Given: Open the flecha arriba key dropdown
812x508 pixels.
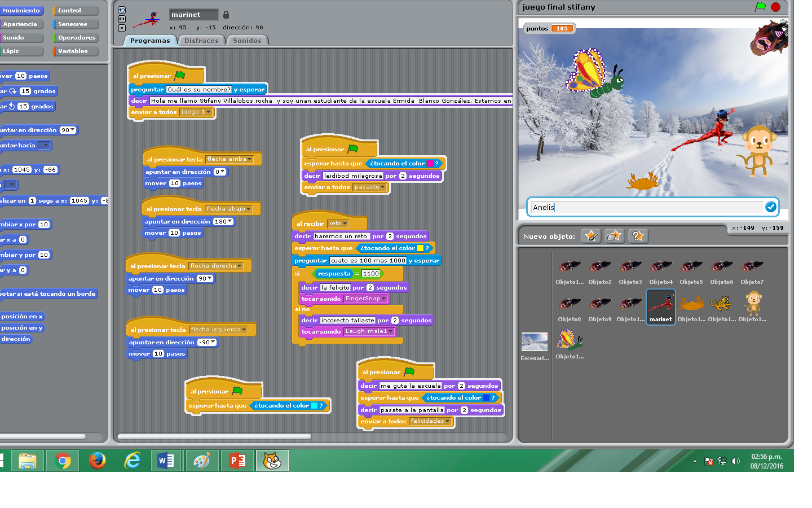Looking at the screenshot, I should (x=250, y=159).
